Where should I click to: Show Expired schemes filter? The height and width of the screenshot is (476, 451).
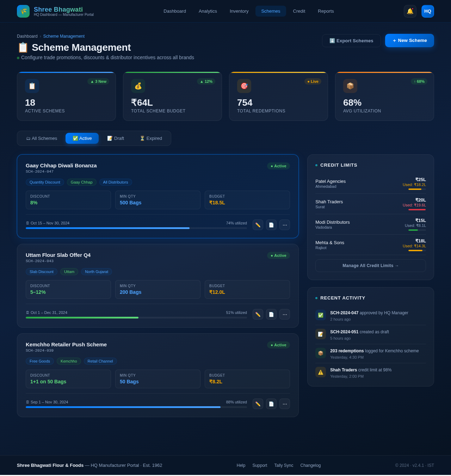coord(151,138)
